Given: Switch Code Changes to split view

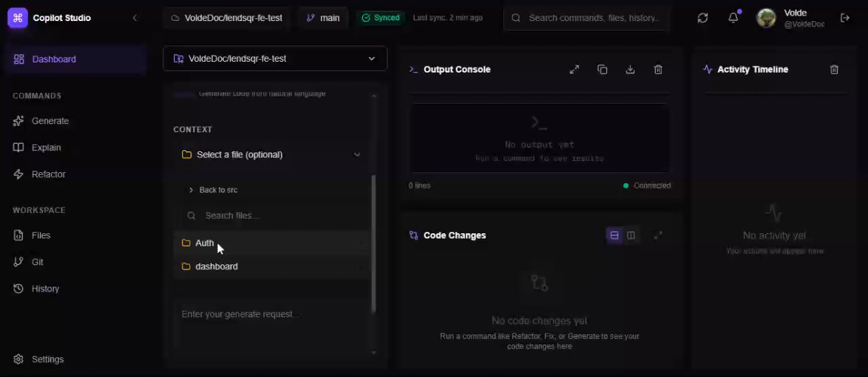Looking at the screenshot, I should [631, 235].
